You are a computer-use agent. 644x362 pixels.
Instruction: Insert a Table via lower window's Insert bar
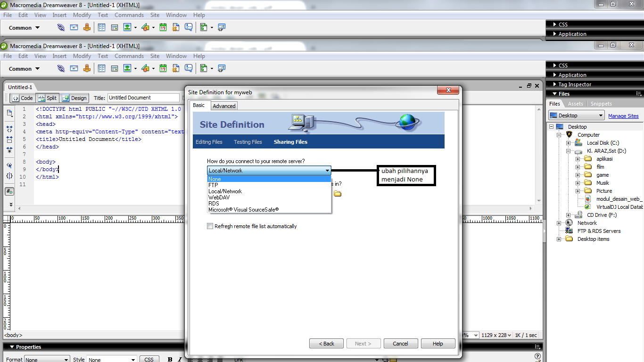[101, 68]
